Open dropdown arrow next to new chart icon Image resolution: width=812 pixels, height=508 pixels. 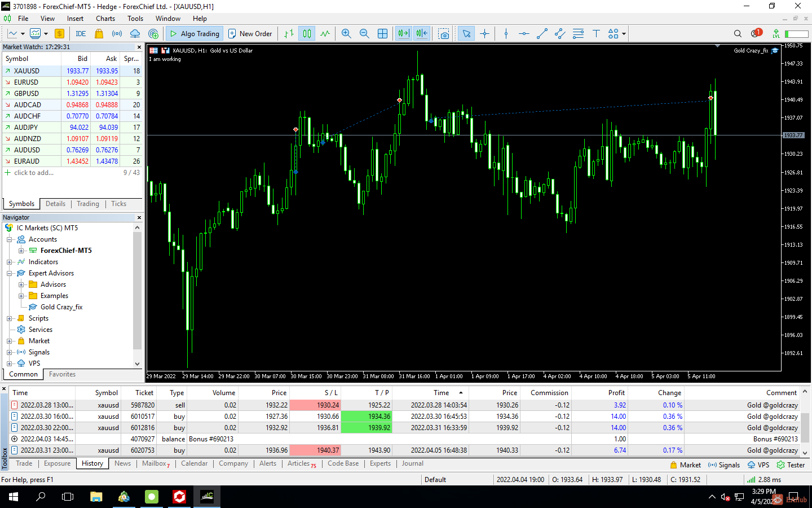pos(23,33)
